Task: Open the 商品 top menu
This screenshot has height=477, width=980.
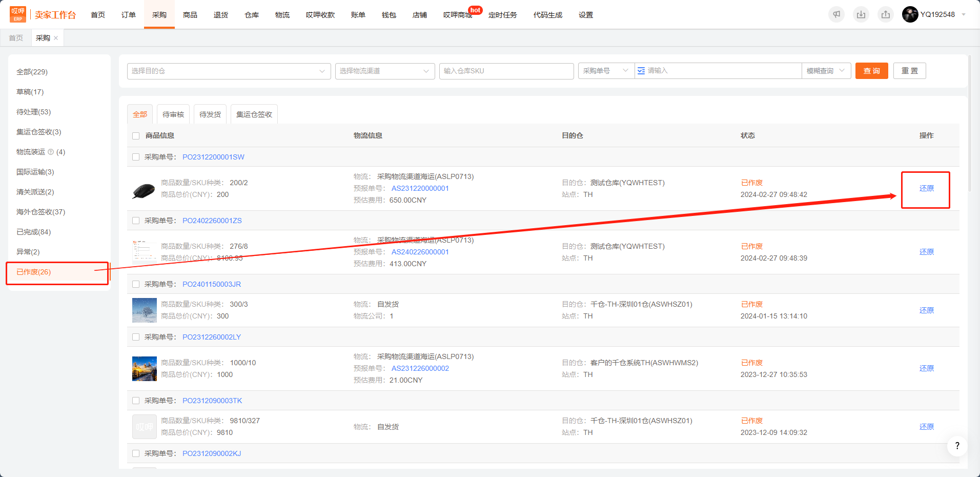Action: click(x=190, y=15)
